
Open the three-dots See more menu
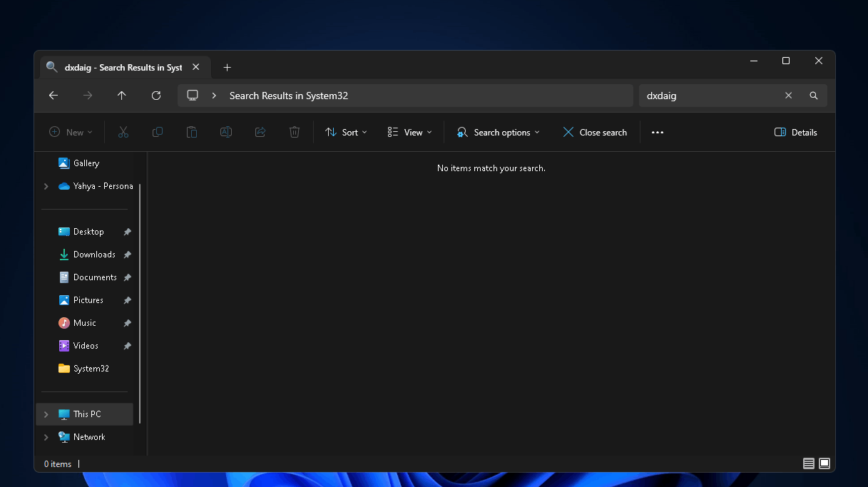pos(658,133)
